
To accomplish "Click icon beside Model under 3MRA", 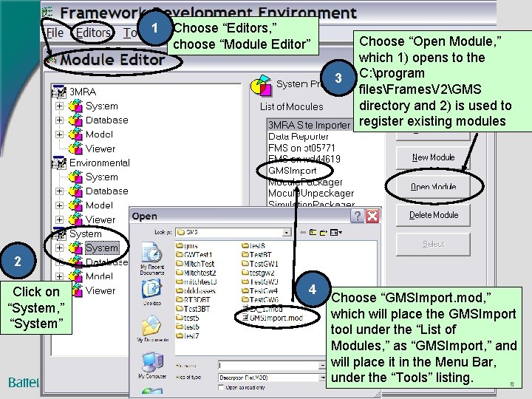I will click(75, 134).
